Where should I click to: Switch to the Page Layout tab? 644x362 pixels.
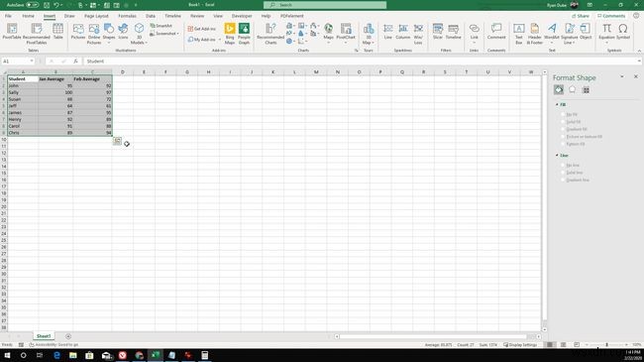96,16
